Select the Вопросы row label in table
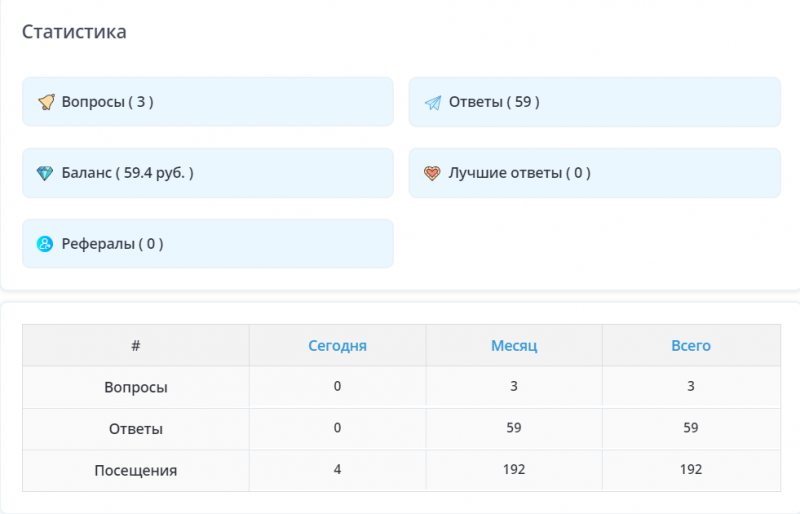 coord(136,387)
